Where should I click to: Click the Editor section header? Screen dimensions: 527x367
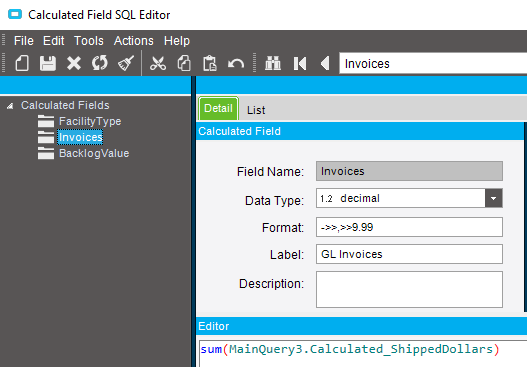361,326
